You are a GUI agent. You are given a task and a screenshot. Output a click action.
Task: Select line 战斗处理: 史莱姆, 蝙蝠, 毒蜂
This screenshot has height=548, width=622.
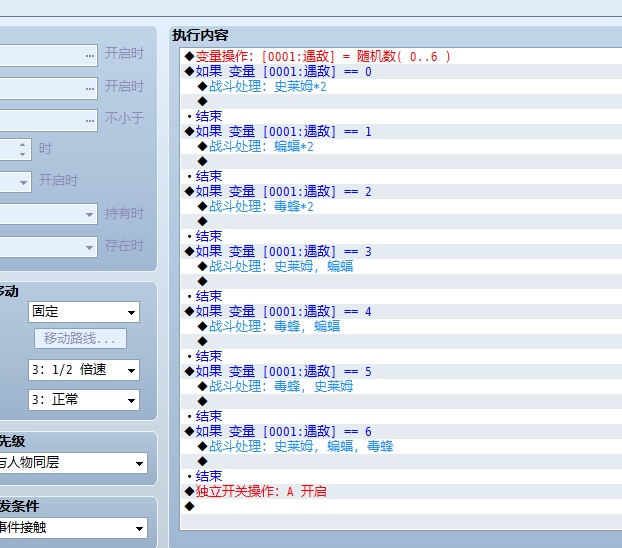pyautogui.click(x=401, y=446)
